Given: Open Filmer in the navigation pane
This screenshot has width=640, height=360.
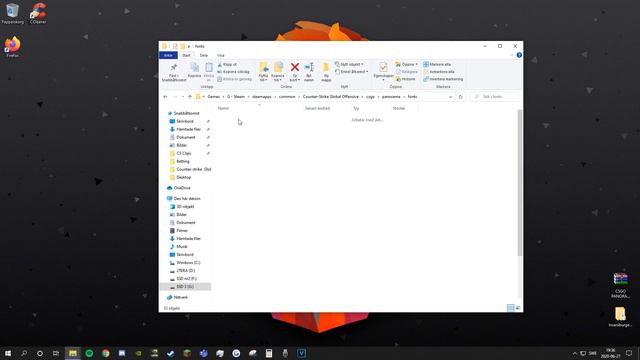Looking at the screenshot, I should [x=182, y=231].
